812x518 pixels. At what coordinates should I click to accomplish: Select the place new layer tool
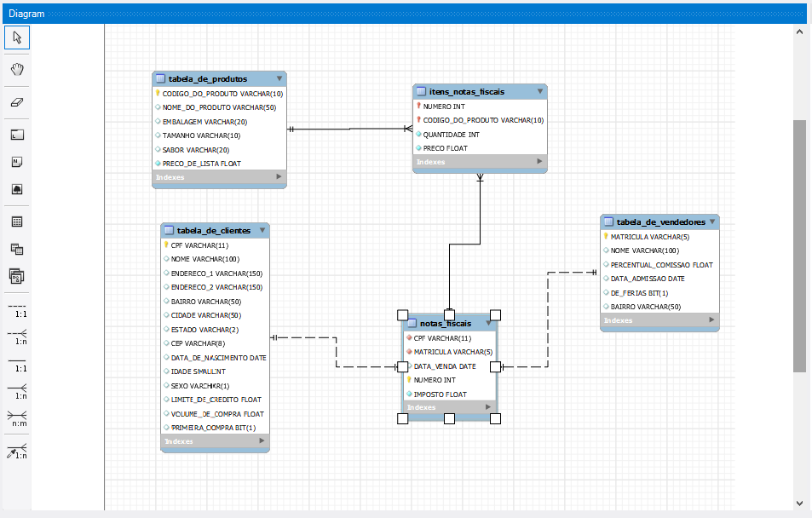pos(17,134)
